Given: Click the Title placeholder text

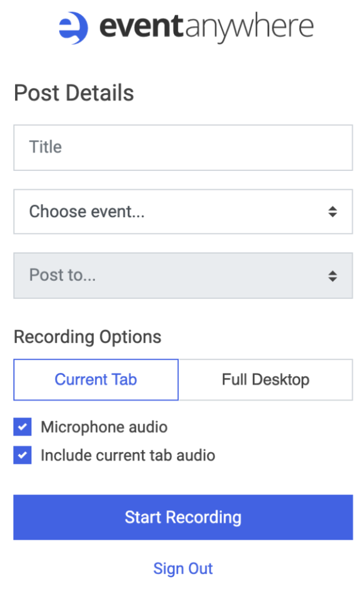Looking at the screenshot, I should [45, 147].
